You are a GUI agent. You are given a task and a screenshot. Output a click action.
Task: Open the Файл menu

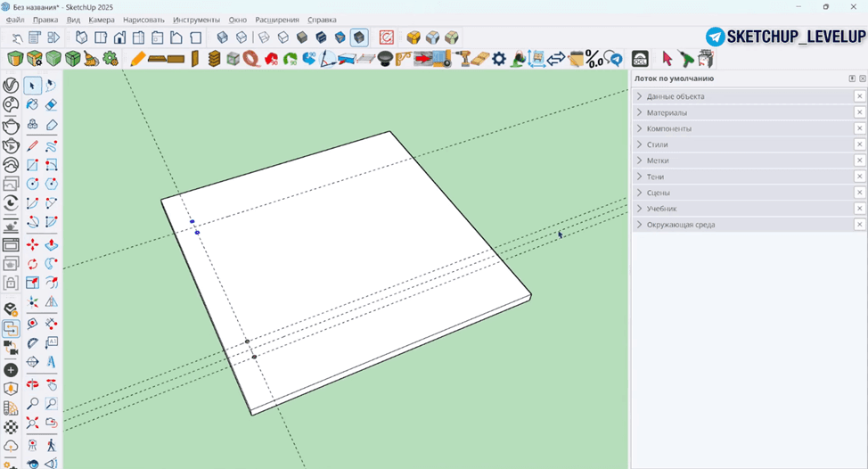(x=15, y=20)
